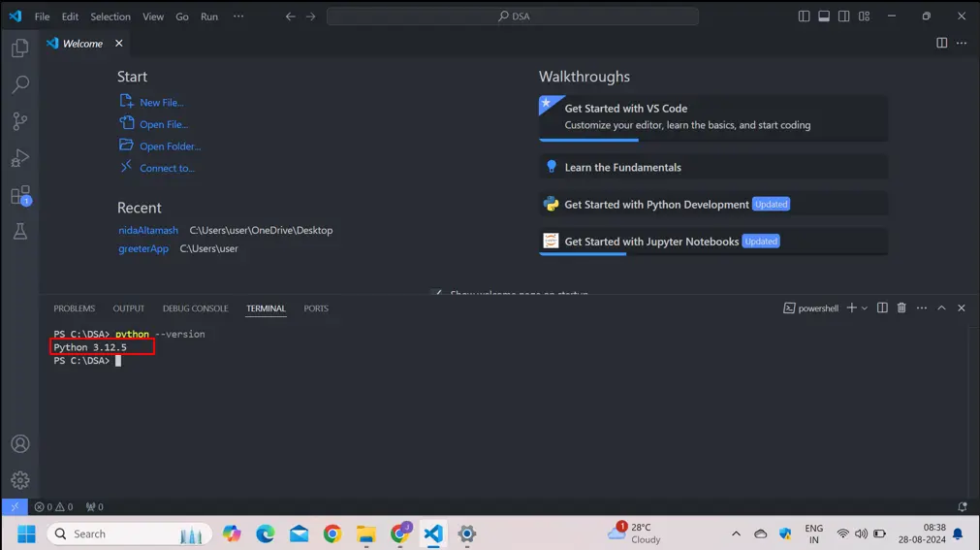Image resolution: width=980 pixels, height=550 pixels.
Task: Open the Manage gear menu
Action: click(x=20, y=480)
